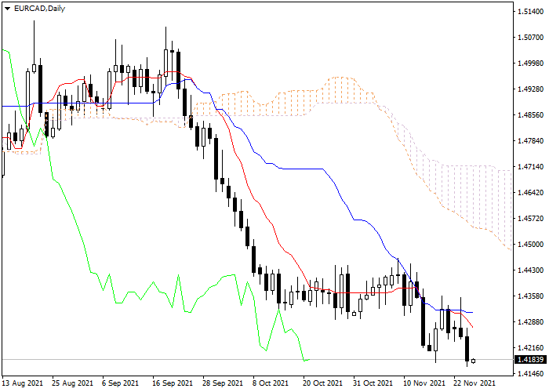The width and height of the screenshot is (549, 392).
Task: Select price level 1.47140 on the axis
Action: (530, 166)
